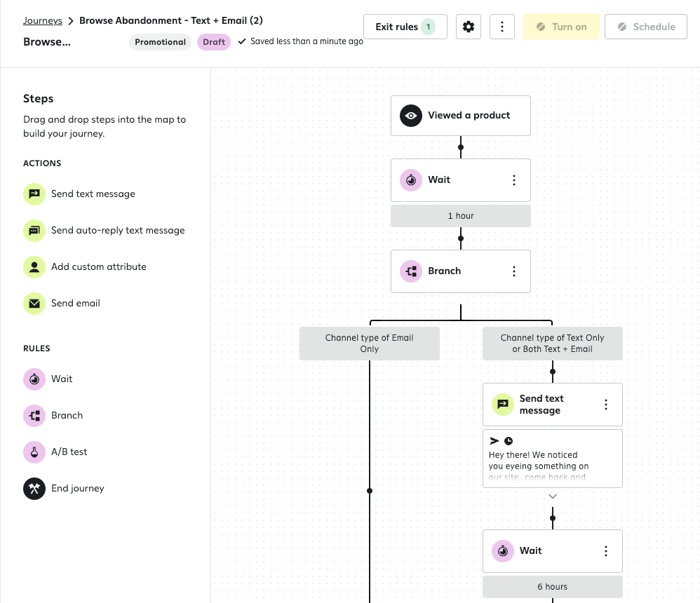Click the breadcrumb arrow after Journeys
This screenshot has width=700, height=603.
tap(71, 21)
